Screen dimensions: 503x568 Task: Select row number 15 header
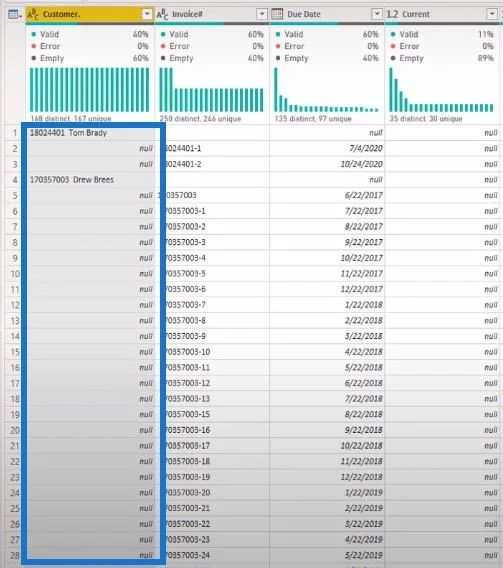(x=15, y=352)
